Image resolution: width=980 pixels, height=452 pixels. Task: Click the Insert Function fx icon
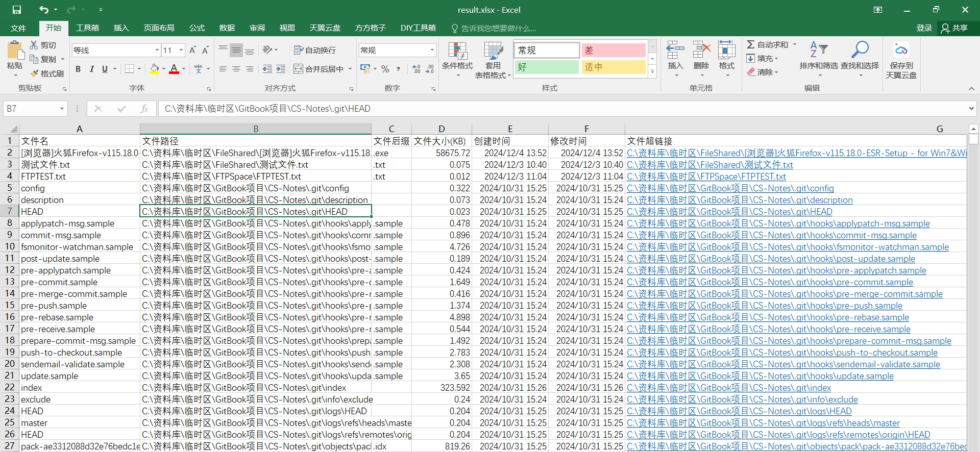click(x=144, y=109)
